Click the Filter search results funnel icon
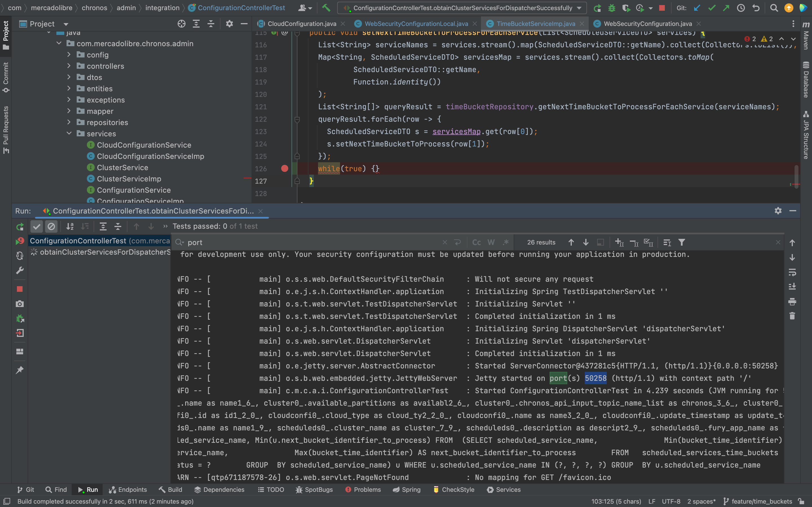Image resolution: width=812 pixels, height=507 pixels. tap(681, 242)
